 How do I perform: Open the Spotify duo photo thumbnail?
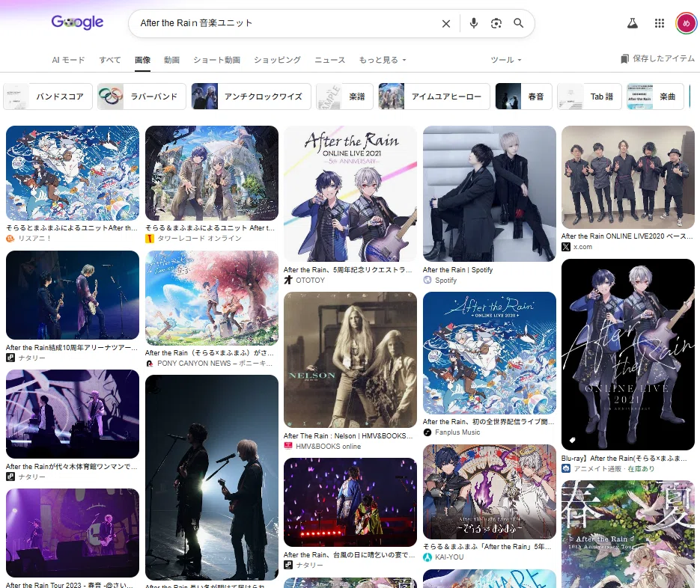[x=490, y=194]
